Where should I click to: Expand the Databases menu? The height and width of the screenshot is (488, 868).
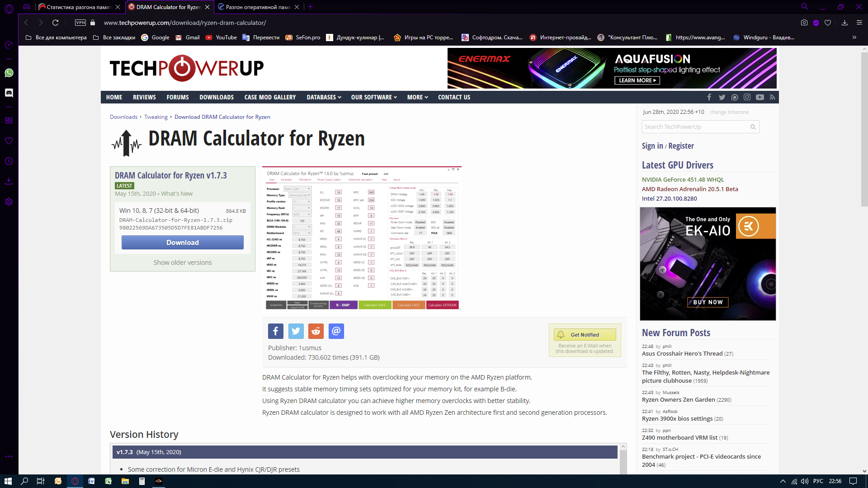click(x=324, y=97)
